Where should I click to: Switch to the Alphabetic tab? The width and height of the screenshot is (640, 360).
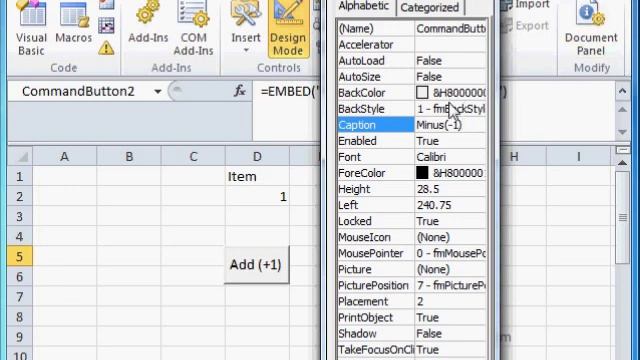pos(363,7)
